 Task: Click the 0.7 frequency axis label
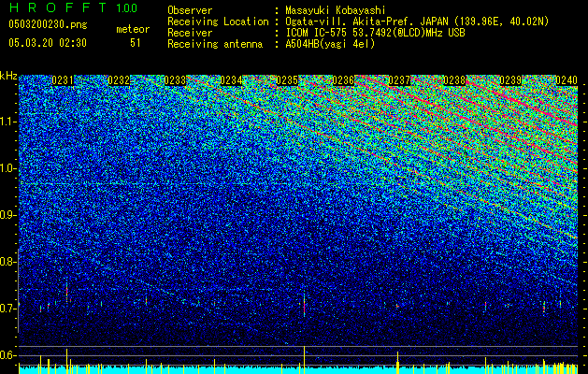coord(7,309)
